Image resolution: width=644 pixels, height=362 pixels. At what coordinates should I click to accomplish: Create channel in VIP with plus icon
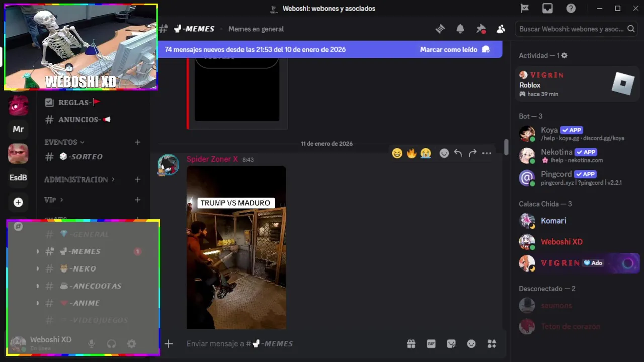click(137, 200)
